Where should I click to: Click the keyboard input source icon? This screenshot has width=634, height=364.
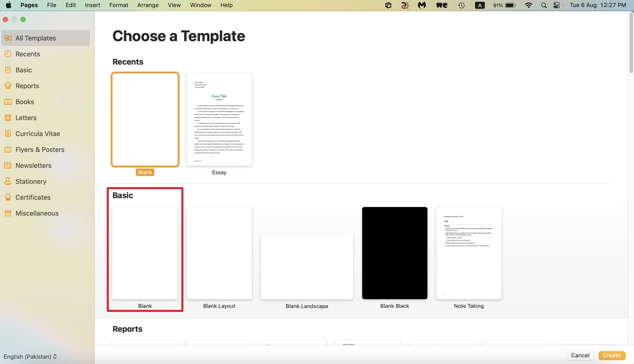(480, 5)
